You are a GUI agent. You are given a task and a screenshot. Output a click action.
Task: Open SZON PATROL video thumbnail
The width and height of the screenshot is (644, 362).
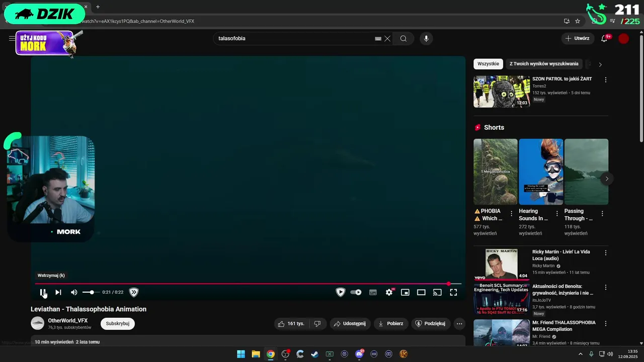[502, 92]
